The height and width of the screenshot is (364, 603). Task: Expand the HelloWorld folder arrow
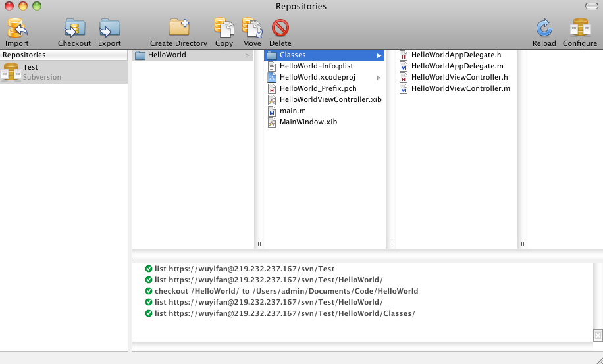coord(248,55)
